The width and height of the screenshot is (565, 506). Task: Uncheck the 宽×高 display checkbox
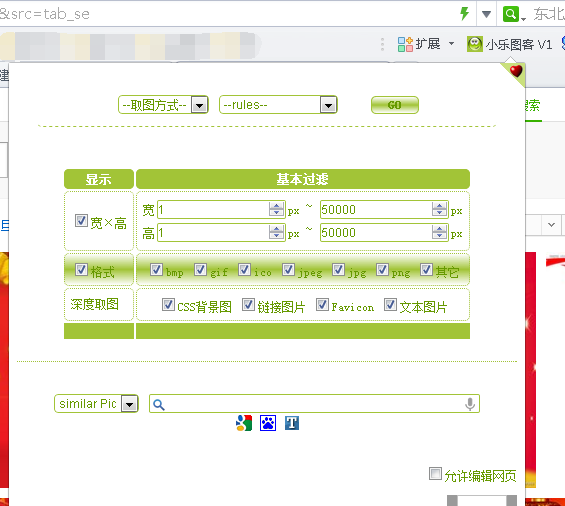pos(81,221)
